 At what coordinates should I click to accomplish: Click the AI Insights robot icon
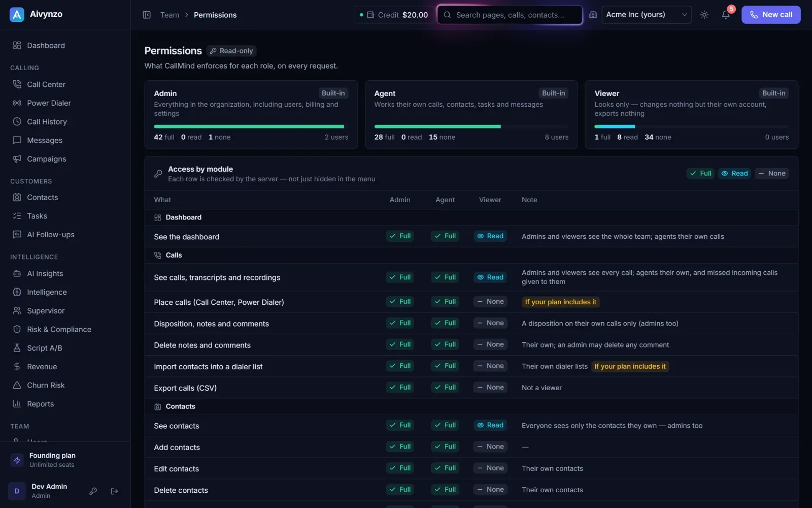[x=17, y=274]
